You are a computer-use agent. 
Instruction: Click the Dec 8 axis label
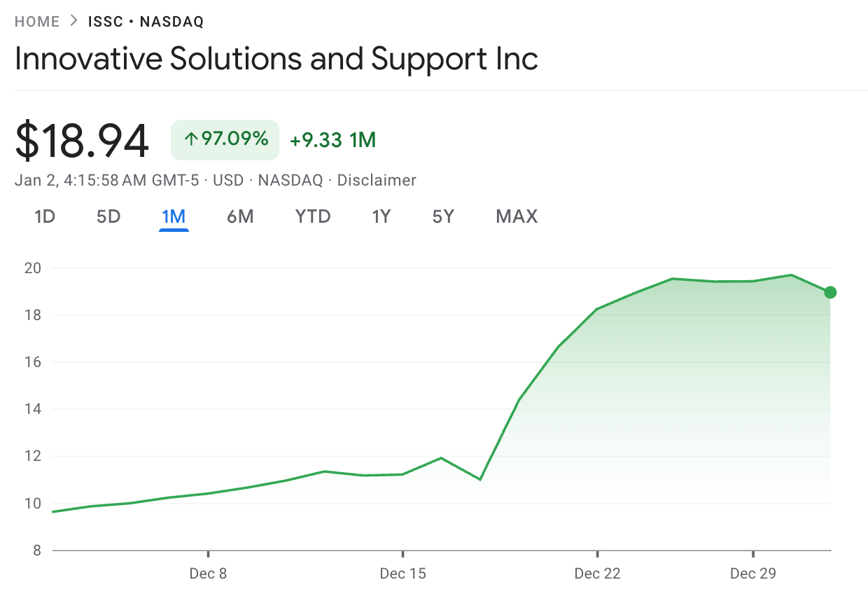(x=209, y=574)
